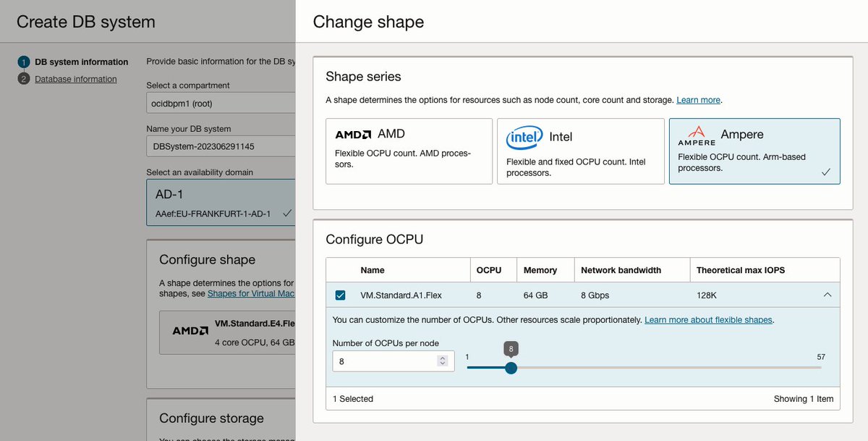
Task: Click the 1 Selected footer text
Action: (353, 399)
